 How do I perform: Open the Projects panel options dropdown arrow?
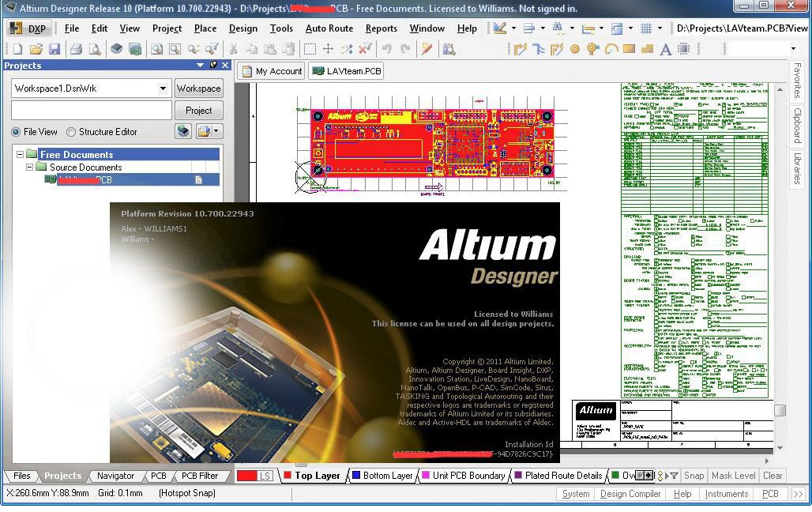coord(200,66)
